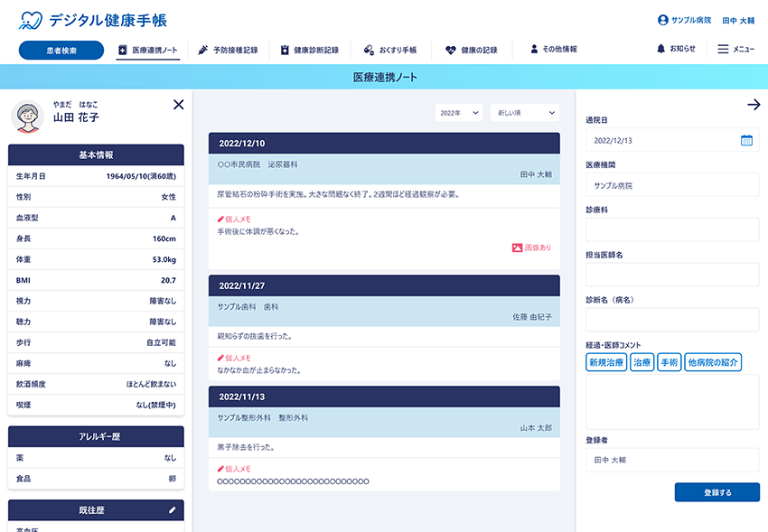768x532 pixels.
Task: Click the arrow to collapse the entry form
Action: (x=754, y=104)
